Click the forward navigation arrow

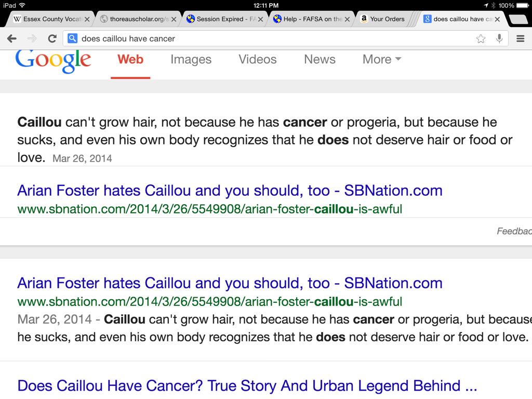pyautogui.click(x=32, y=38)
